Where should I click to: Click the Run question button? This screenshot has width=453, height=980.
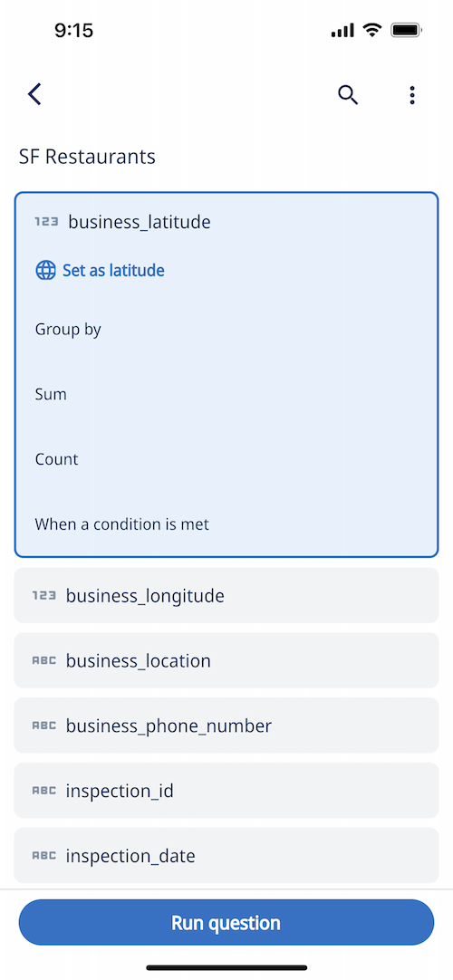coord(226,923)
